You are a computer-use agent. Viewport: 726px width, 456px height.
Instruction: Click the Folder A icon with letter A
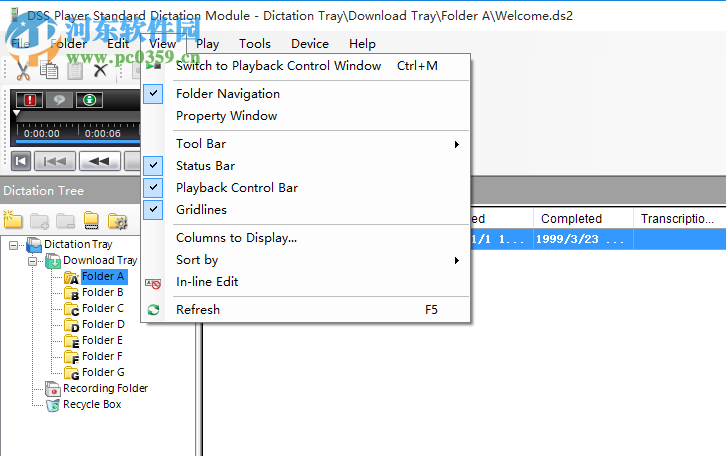click(71, 277)
